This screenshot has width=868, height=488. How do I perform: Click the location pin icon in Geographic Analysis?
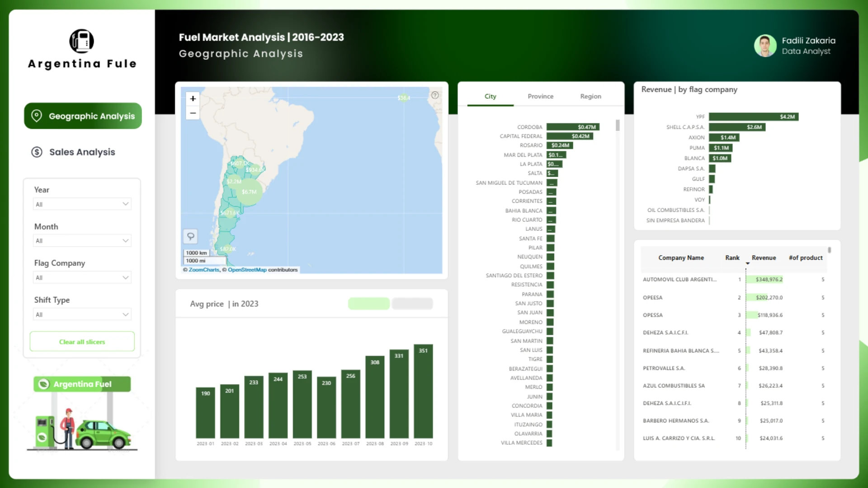pyautogui.click(x=37, y=116)
